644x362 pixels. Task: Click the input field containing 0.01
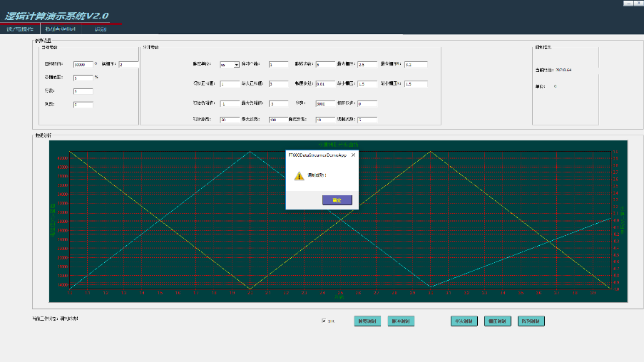[x=326, y=83]
